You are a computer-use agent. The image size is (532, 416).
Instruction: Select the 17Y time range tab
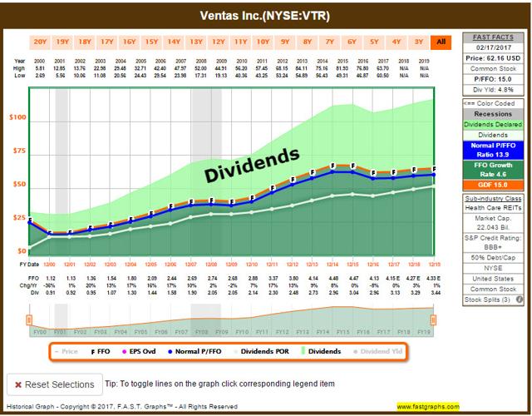coord(107,42)
